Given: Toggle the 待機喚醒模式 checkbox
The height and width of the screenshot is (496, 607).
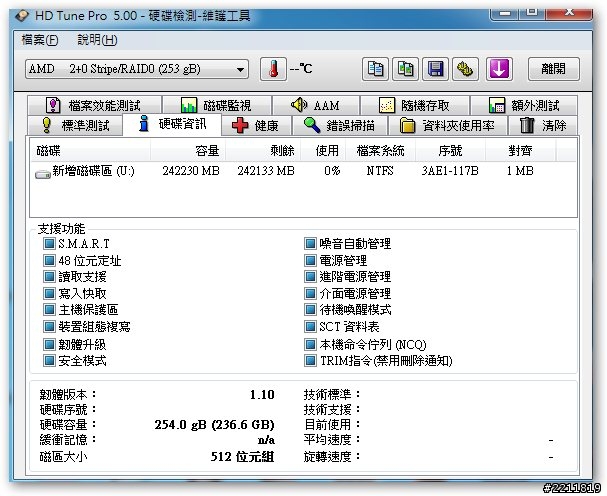Looking at the screenshot, I should click(x=310, y=309).
